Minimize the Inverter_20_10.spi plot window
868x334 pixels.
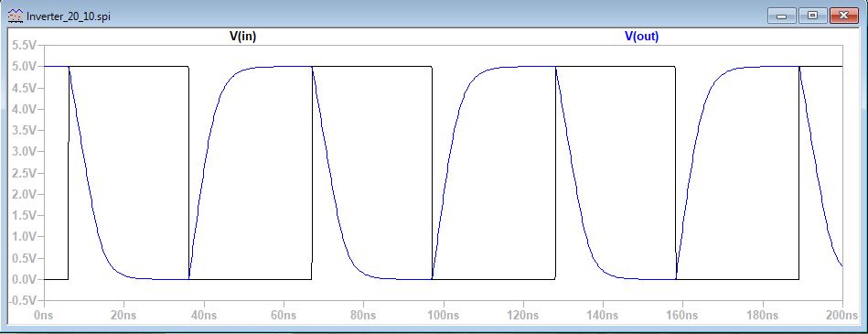[781, 16]
